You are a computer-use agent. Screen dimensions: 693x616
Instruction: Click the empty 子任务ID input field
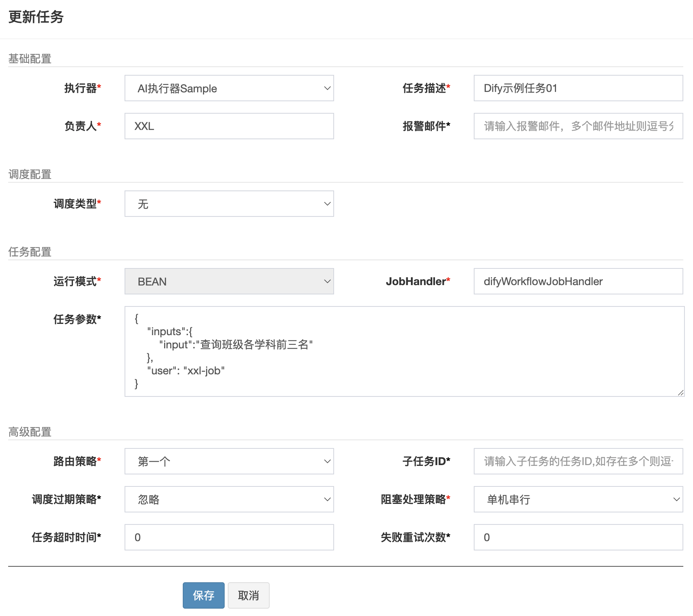tap(577, 461)
